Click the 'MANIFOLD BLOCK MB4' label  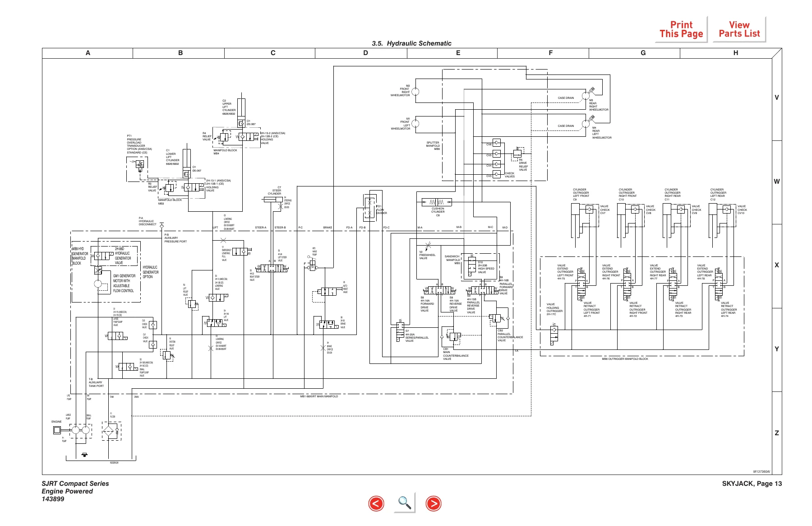point(225,152)
